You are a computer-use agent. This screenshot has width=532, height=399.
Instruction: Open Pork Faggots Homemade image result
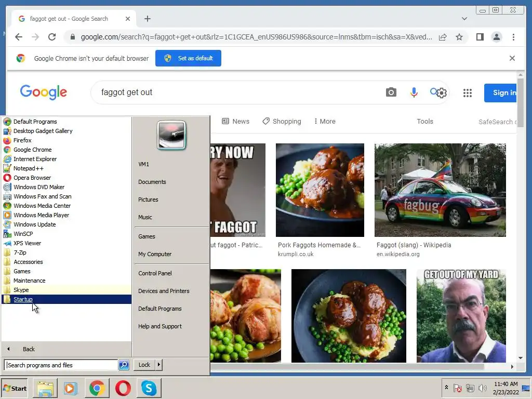(x=320, y=190)
